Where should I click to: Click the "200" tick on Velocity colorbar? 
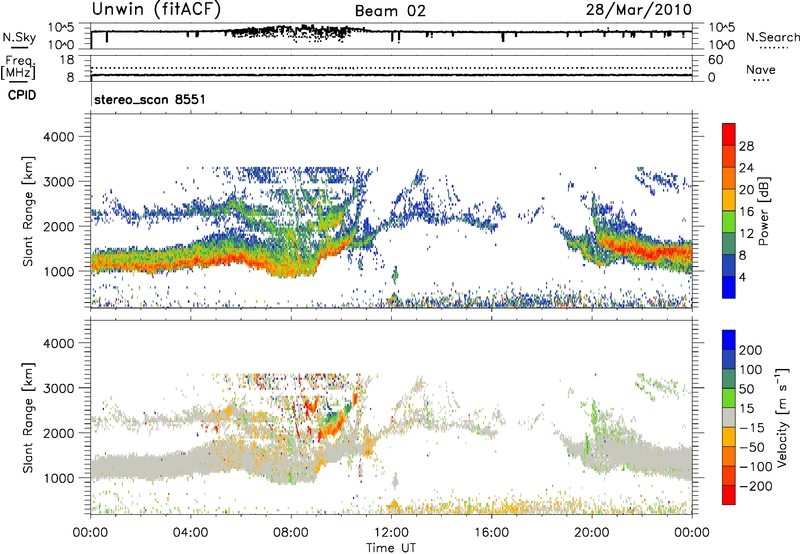coord(751,350)
